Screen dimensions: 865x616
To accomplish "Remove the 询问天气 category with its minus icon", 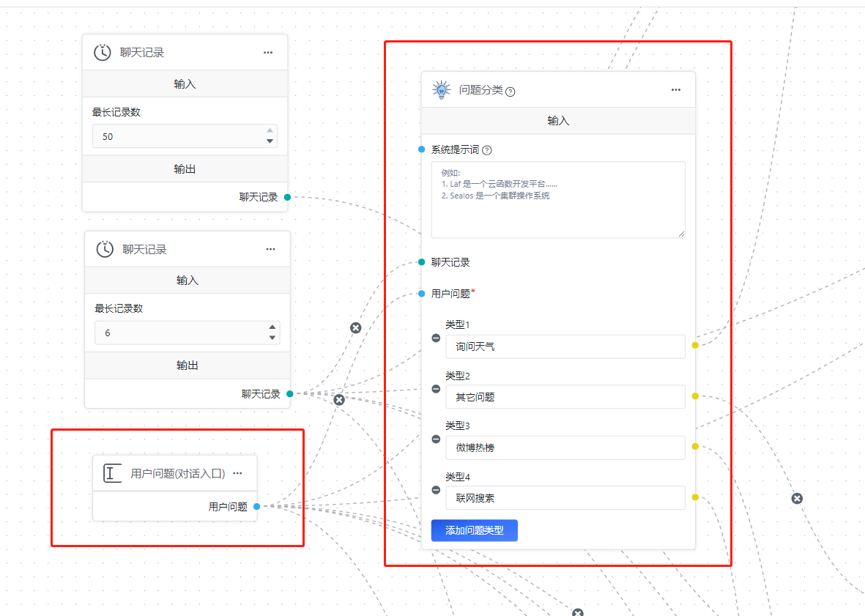I will click(436, 338).
